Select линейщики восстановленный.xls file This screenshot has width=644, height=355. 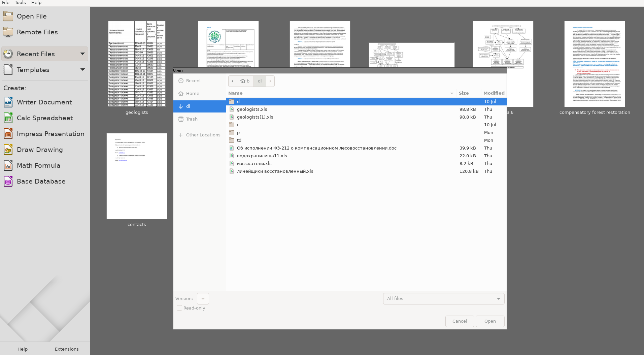coord(366,171)
